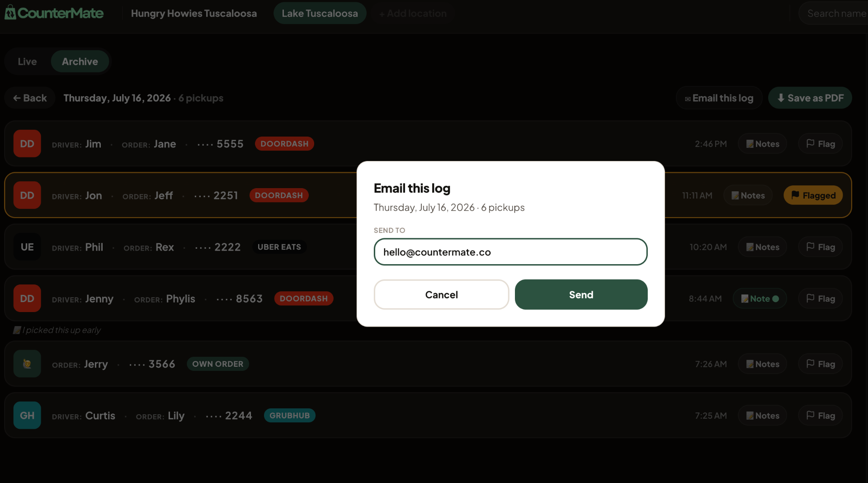Screen dimensions: 868x483
Task: Click the CounterMate logo
Action: pyautogui.click(x=54, y=13)
